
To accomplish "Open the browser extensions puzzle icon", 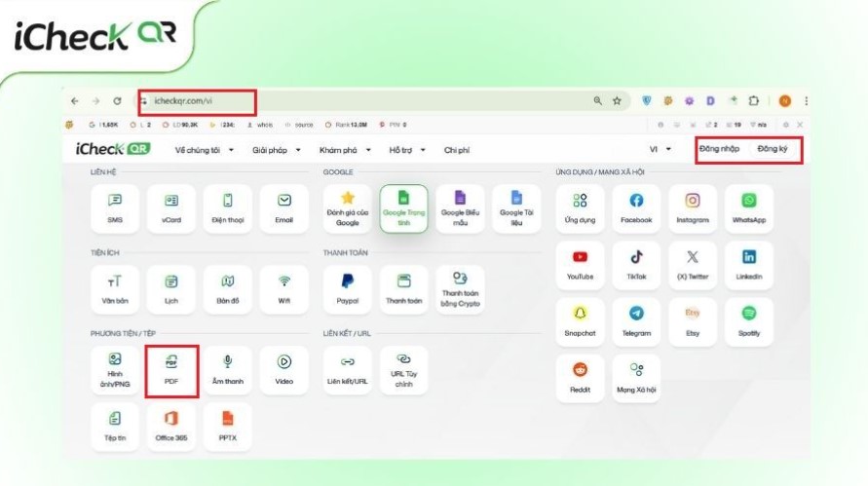I will pos(753,100).
